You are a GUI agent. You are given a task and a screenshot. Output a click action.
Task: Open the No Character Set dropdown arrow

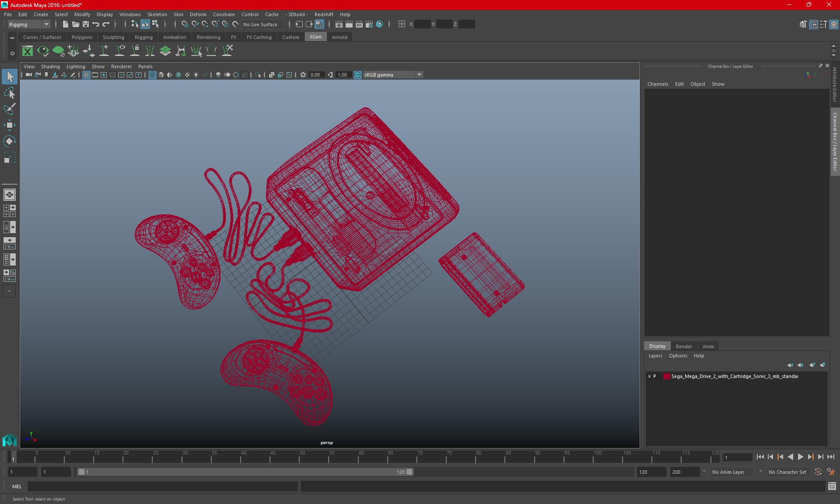[761, 472]
